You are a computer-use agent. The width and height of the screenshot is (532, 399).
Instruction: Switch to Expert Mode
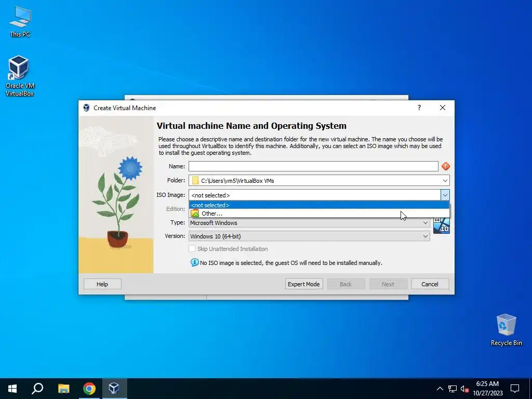click(303, 284)
